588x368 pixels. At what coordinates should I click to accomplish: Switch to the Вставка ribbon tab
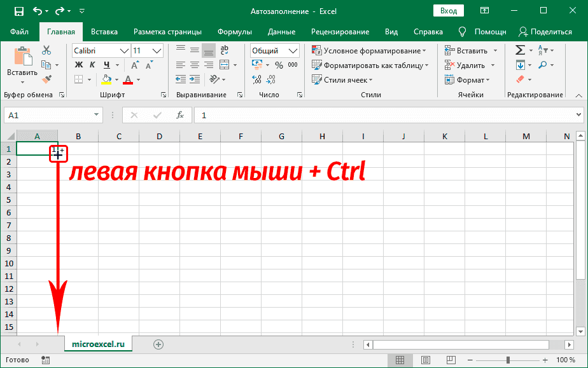(x=104, y=31)
